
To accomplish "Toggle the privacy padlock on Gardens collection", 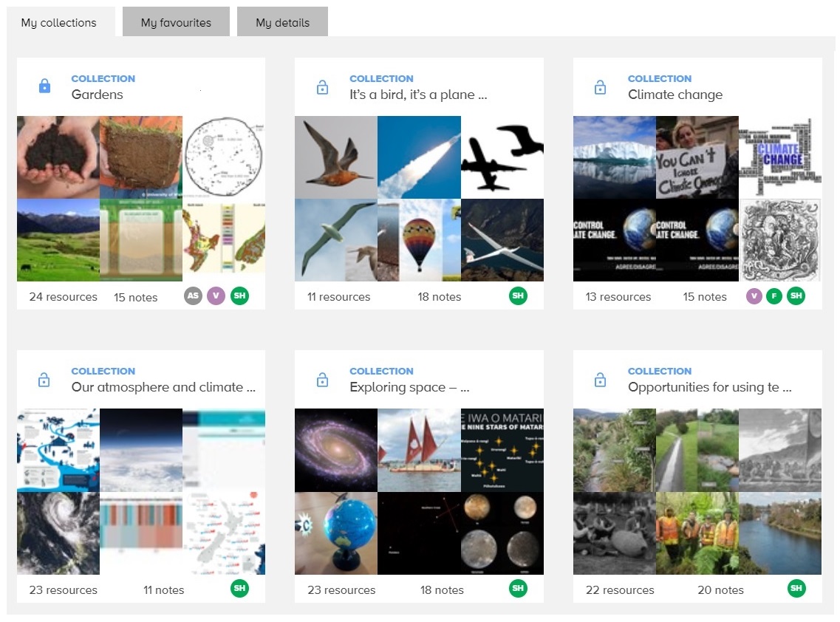I will pyautogui.click(x=44, y=86).
